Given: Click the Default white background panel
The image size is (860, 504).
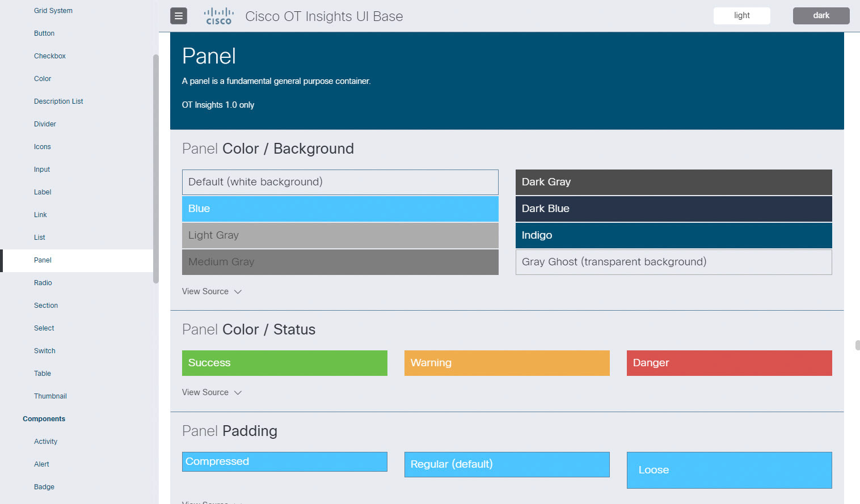Looking at the screenshot, I should (340, 182).
